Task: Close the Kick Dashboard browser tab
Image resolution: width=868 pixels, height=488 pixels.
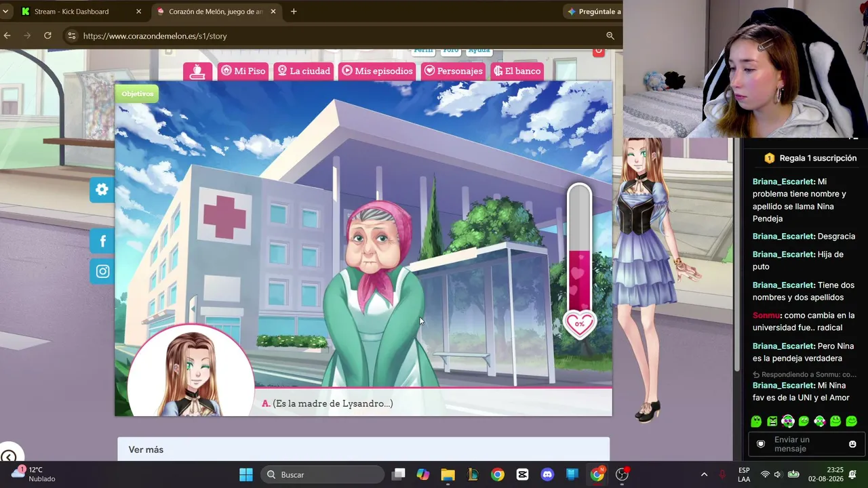Action: pyautogui.click(x=139, y=12)
